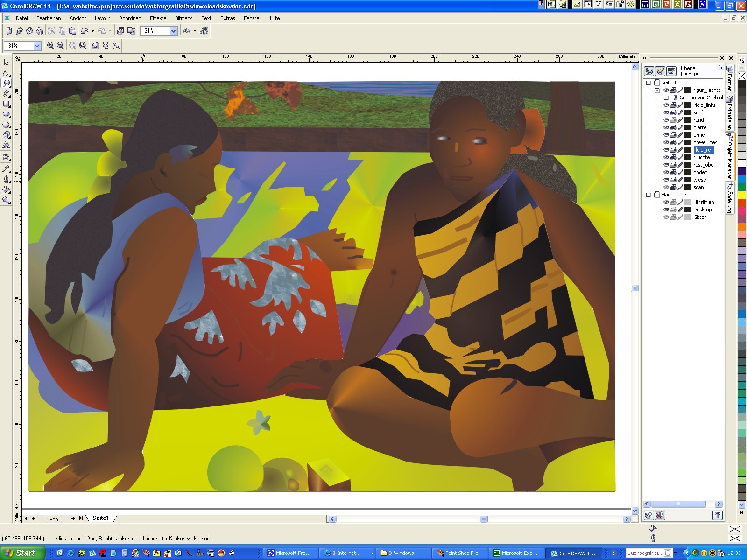Click the New document icon
Screen dimensions: 747x560
8,31
